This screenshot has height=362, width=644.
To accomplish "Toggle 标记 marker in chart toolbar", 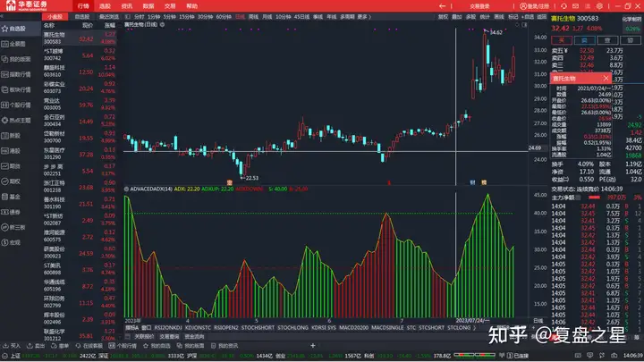I will tap(513, 17).
